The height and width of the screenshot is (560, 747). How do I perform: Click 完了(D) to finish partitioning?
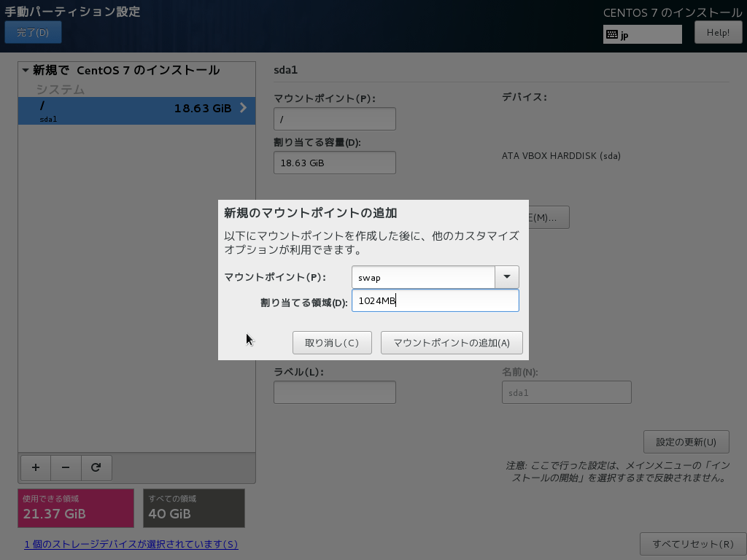tap(33, 32)
